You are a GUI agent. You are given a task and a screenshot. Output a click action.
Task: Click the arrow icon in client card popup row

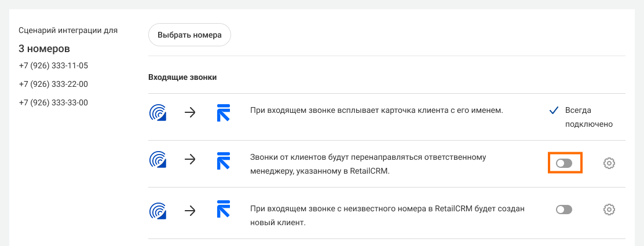(190, 113)
